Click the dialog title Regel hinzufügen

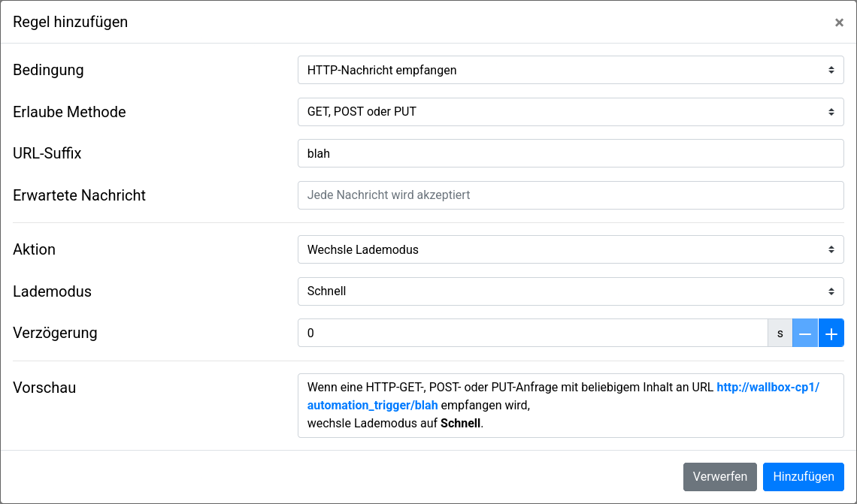click(x=71, y=22)
